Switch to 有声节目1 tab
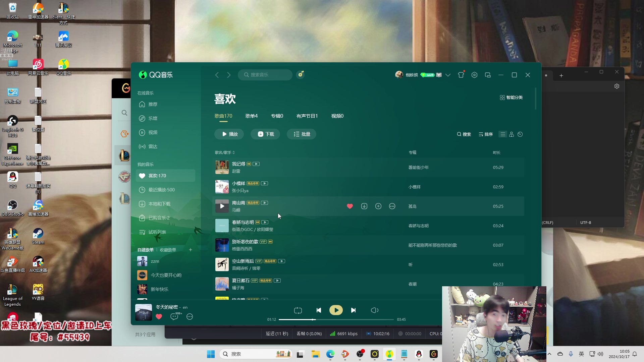 pos(307,116)
